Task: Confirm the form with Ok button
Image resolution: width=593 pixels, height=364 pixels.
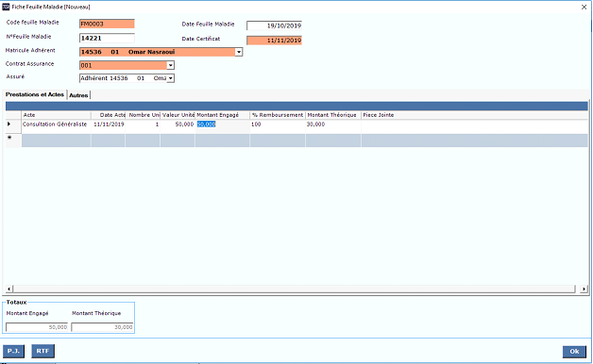Action: point(574,352)
